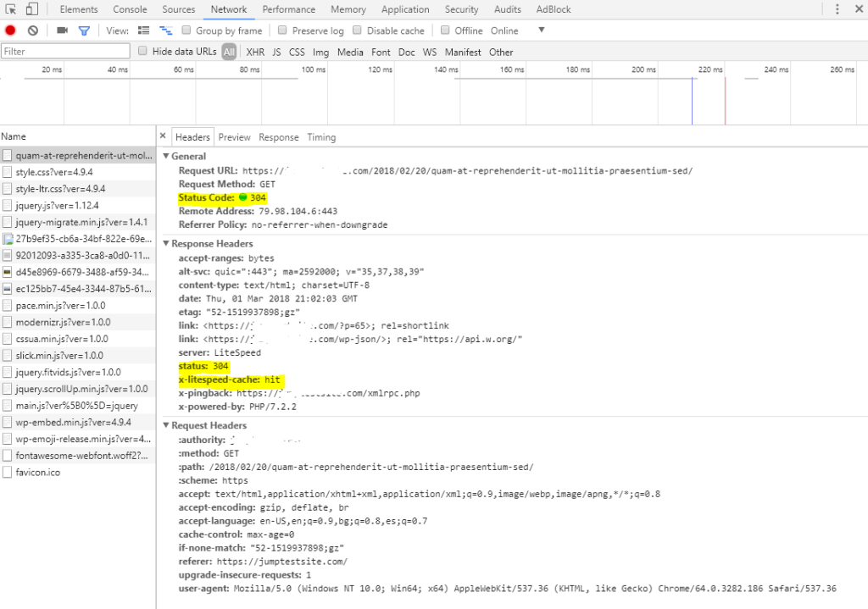
Task: Open the Online throttling dropdown
Action: pos(516,30)
